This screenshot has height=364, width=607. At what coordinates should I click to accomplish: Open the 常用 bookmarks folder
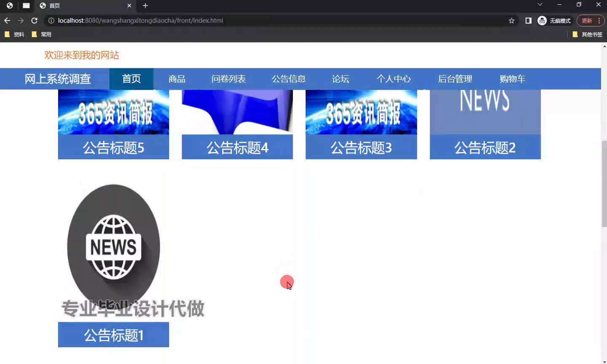[41, 35]
